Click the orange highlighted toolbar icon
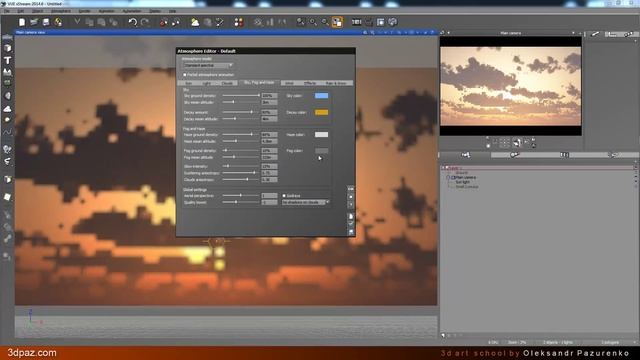 (x=337, y=22)
